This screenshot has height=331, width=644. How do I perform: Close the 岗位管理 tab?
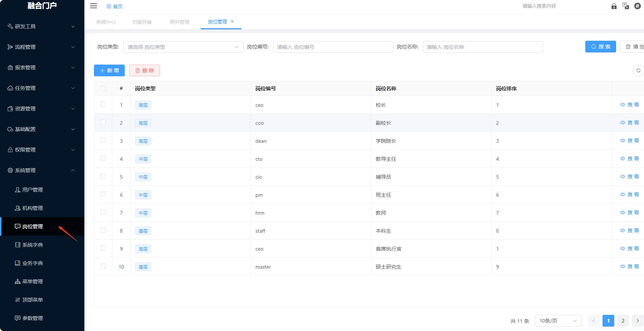232,22
